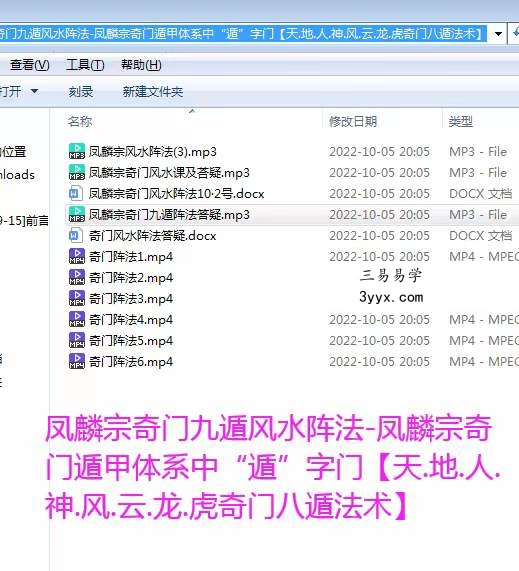Image resolution: width=519 pixels, height=571 pixels.
Task: Click MP4 icon of 奇门阵法1.mp4
Action: click(x=76, y=256)
